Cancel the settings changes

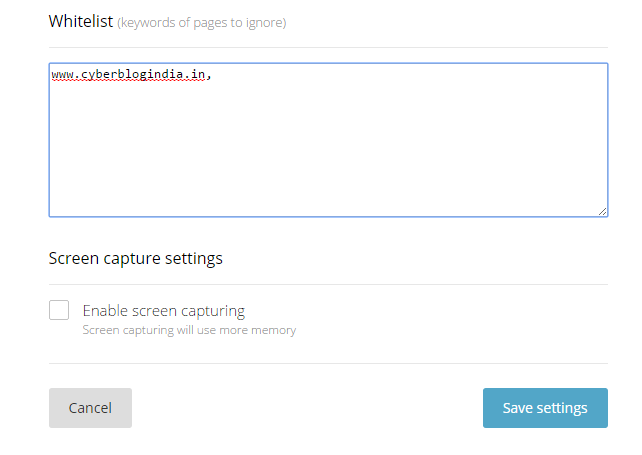coord(90,408)
